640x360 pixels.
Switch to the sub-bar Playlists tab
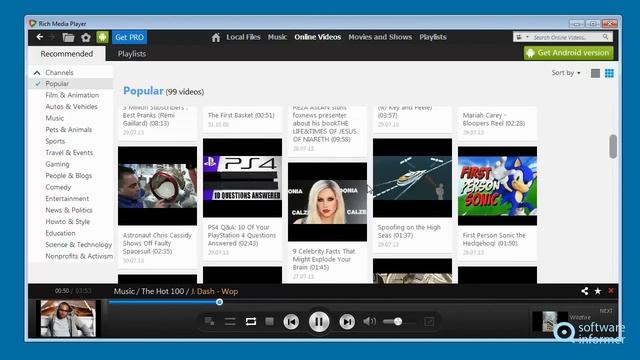[132, 53]
